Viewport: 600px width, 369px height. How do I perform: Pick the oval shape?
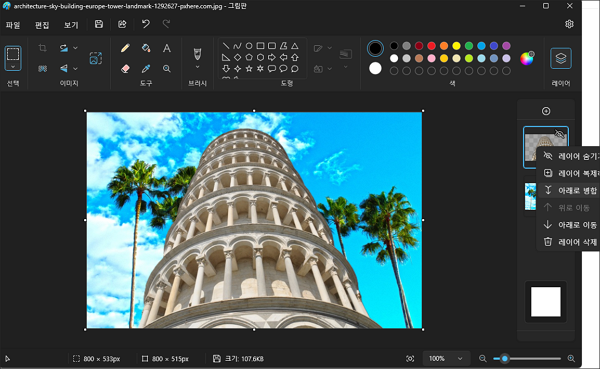tap(249, 46)
